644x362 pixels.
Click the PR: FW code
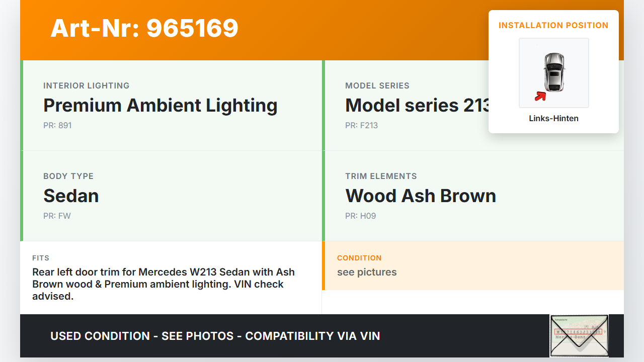point(57,216)
